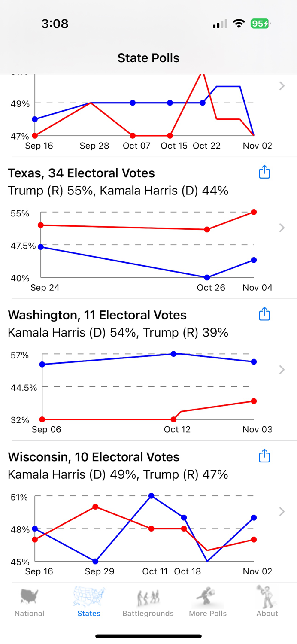297x644 pixels.
Task: Open the Battlegrounds section icon
Action: coord(148,597)
